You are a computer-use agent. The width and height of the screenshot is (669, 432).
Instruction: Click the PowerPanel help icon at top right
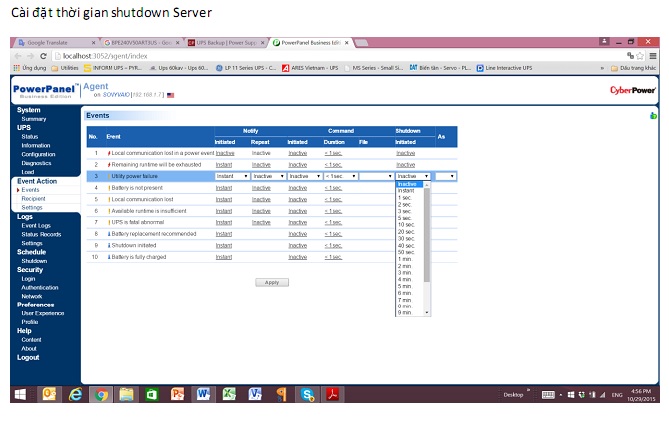click(x=652, y=116)
